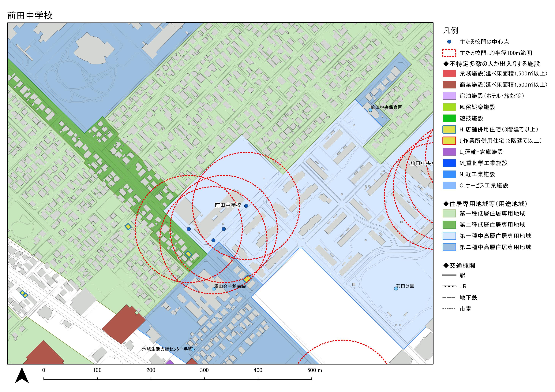Click the 駅 line symbol in legend

pyautogui.click(x=449, y=275)
